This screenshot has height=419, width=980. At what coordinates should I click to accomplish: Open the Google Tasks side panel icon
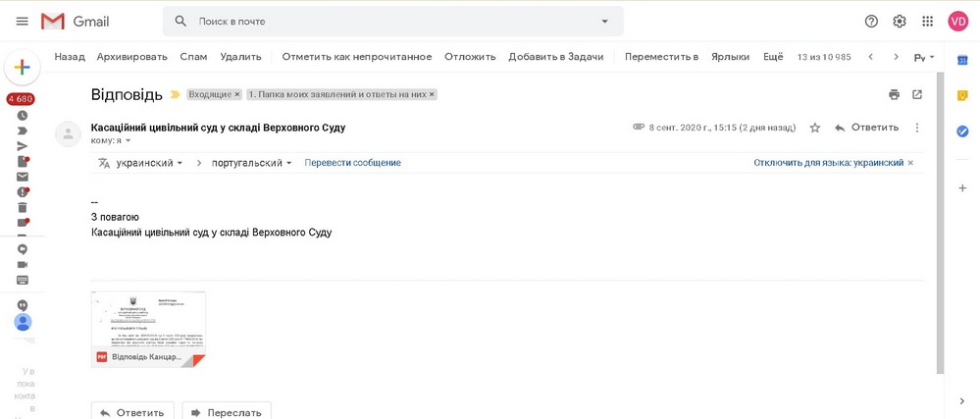click(x=962, y=131)
